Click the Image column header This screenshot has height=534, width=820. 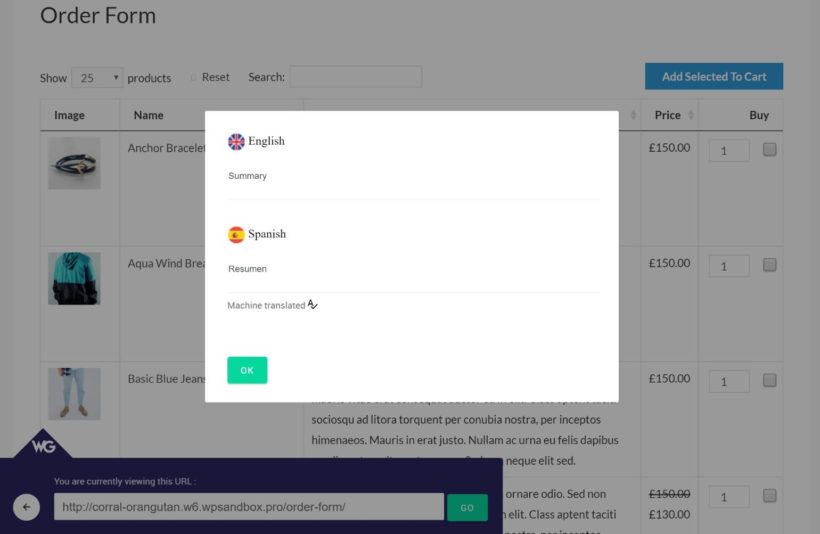(69, 115)
